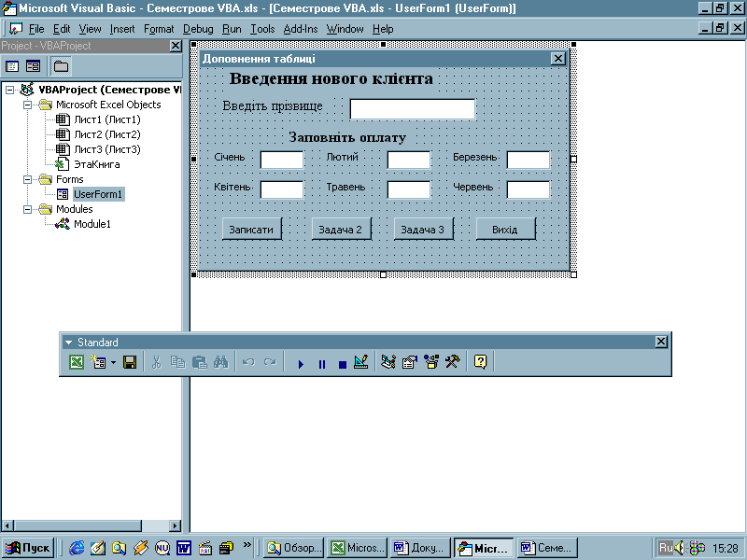Viewport: 747px width, 560px height.
Task: Click the Find binoculars icon
Action: (x=221, y=362)
